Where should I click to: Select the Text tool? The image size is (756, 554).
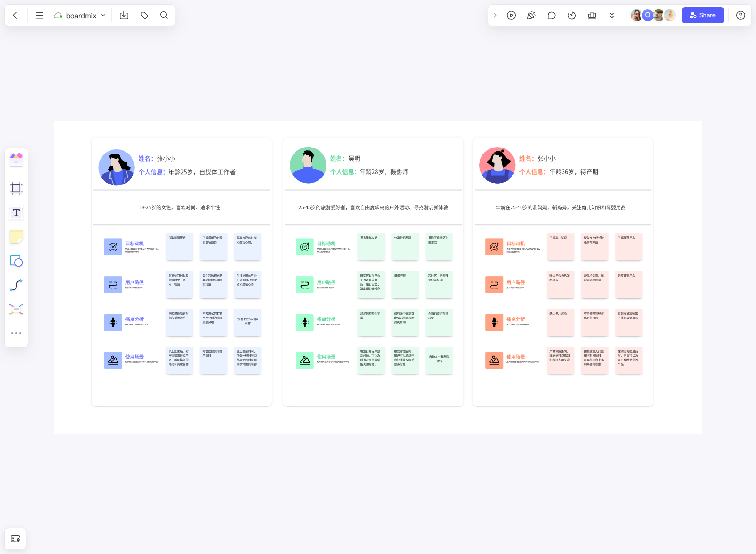point(16,213)
